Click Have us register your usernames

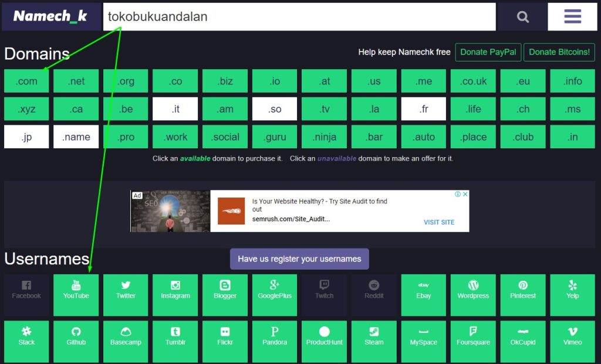299,259
